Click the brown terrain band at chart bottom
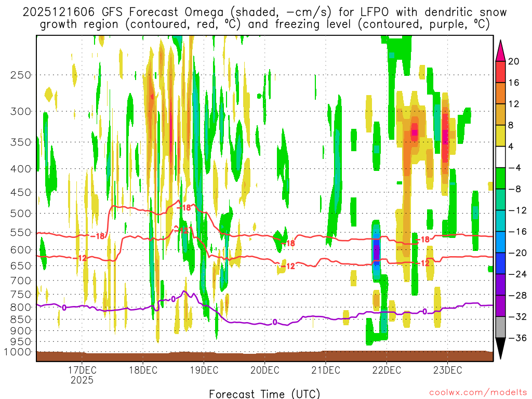 coord(264,356)
